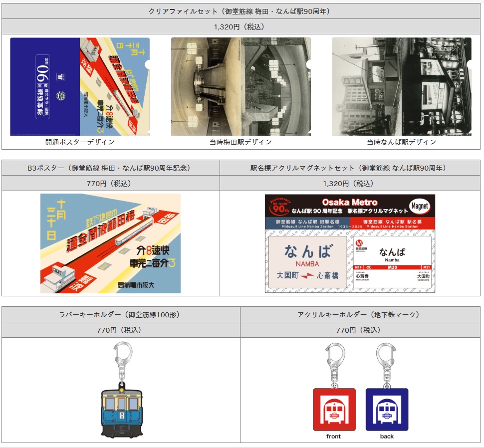Click the Osaka Metro logo text on magnet
The image size is (484, 448).
click(x=349, y=202)
